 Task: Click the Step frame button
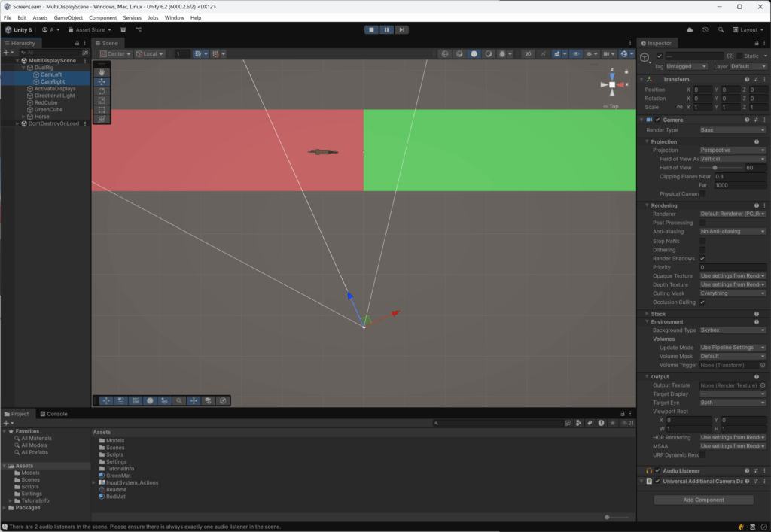point(402,29)
